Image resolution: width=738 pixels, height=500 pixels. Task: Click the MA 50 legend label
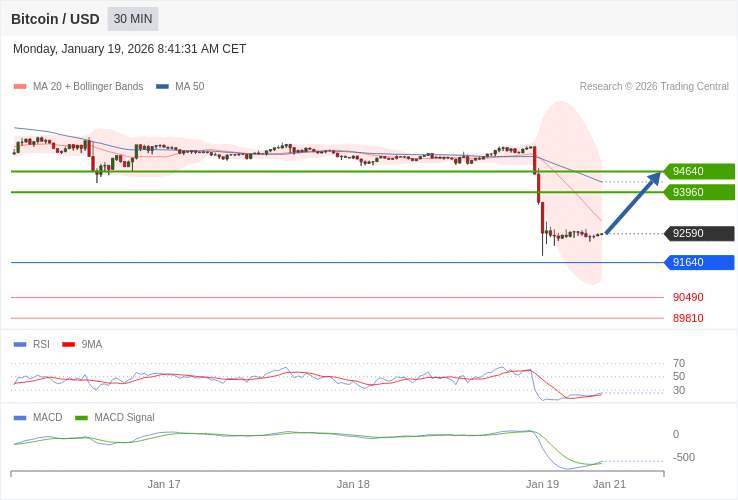tap(190, 87)
